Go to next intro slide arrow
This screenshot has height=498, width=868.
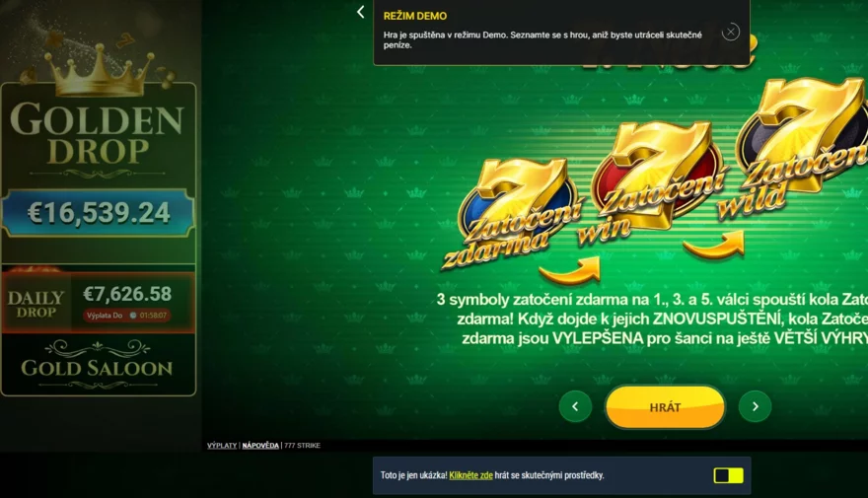click(x=756, y=406)
